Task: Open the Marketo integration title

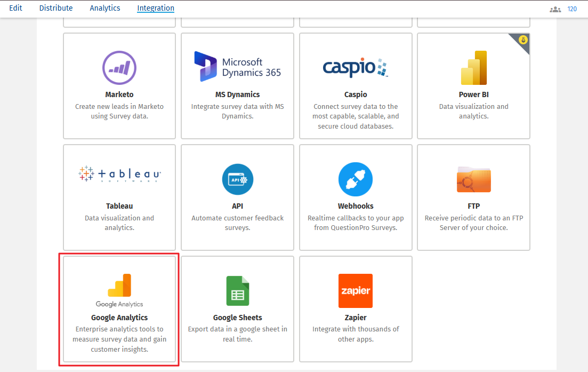Action: (x=119, y=94)
